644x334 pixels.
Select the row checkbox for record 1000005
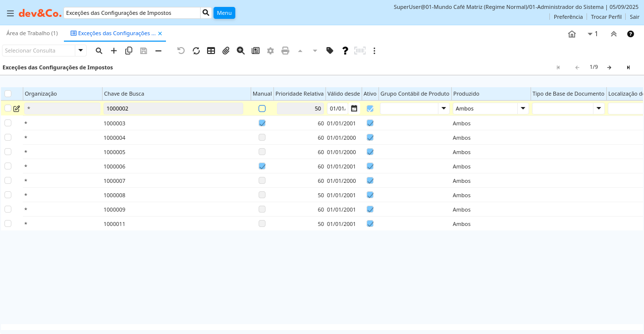pyautogui.click(x=8, y=152)
